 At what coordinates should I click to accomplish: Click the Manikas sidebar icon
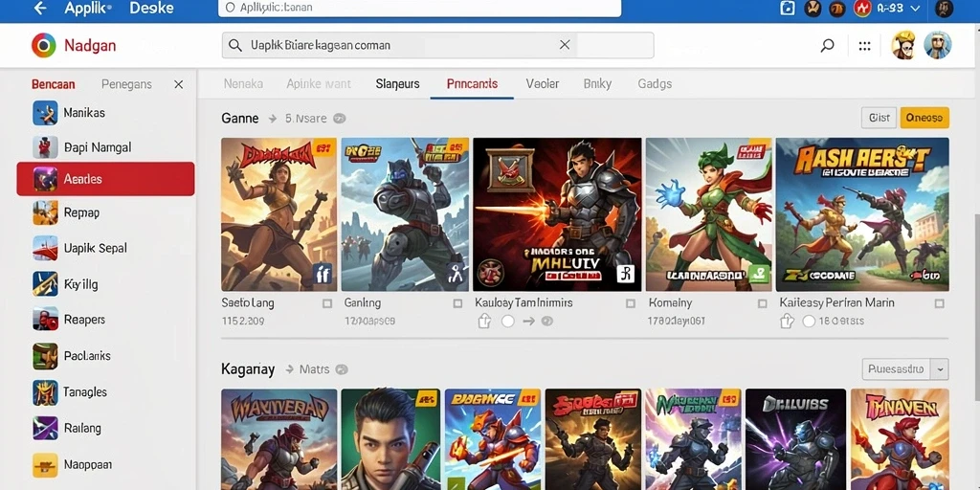click(x=45, y=113)
